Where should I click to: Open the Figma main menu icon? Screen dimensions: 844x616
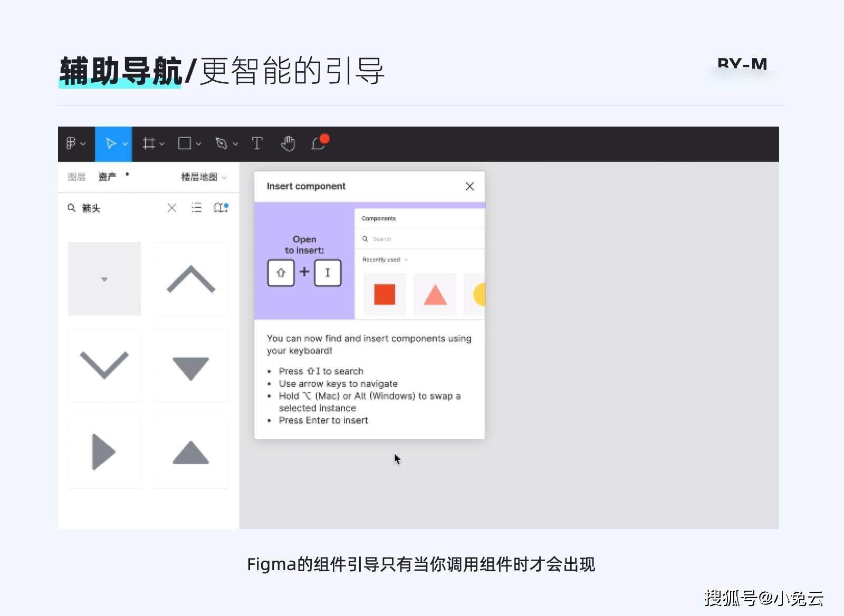(x=71, y=143)
